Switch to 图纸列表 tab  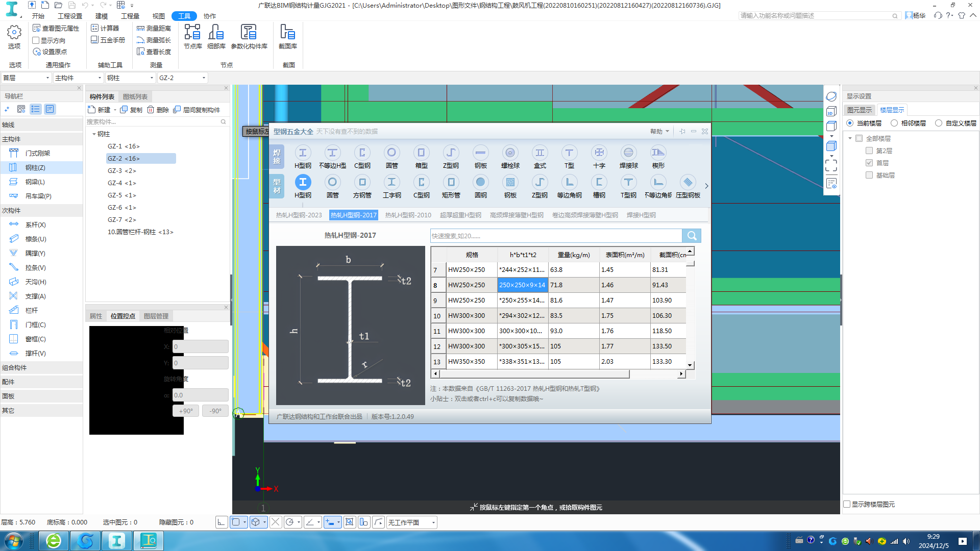click(135, 96)
